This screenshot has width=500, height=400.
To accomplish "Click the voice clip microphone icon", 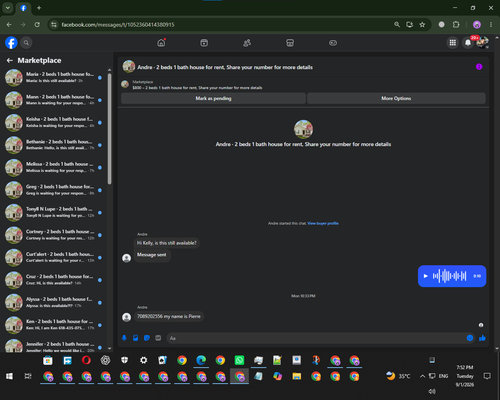I will point(124,338).
